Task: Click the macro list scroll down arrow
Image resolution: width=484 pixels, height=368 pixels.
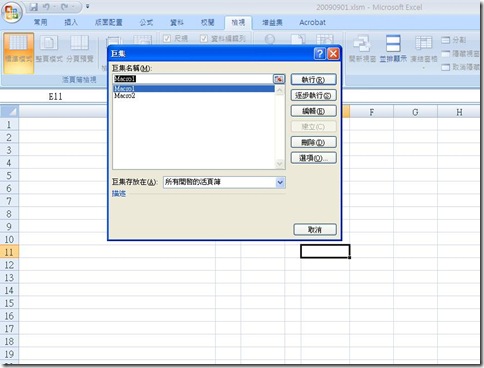Action: [280, 164]
